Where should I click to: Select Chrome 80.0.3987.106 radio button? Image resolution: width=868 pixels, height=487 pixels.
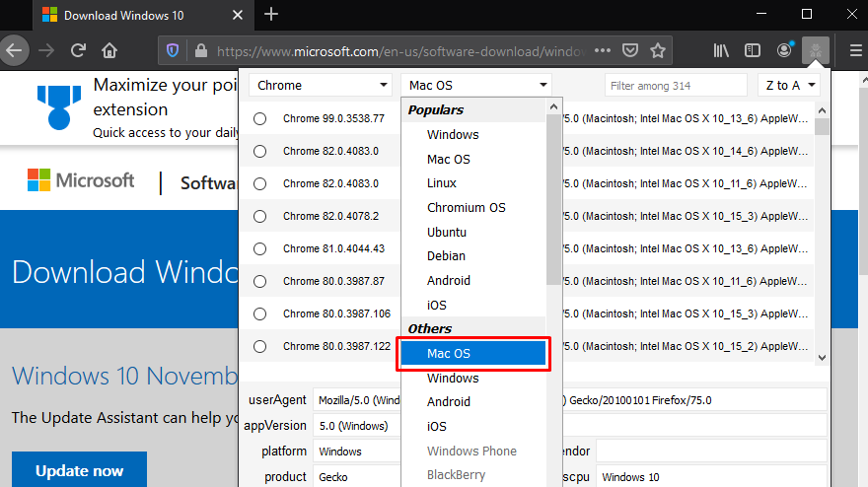(x=259, y=313)
